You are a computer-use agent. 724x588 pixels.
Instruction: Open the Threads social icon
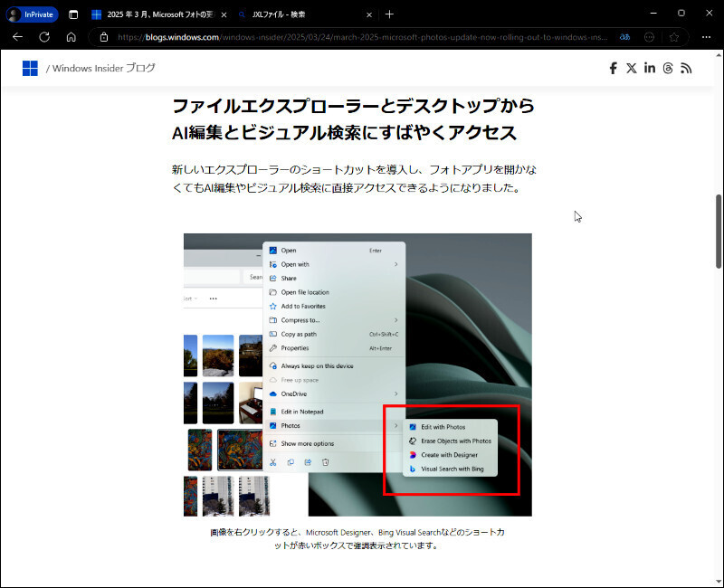tap(668, 69)
